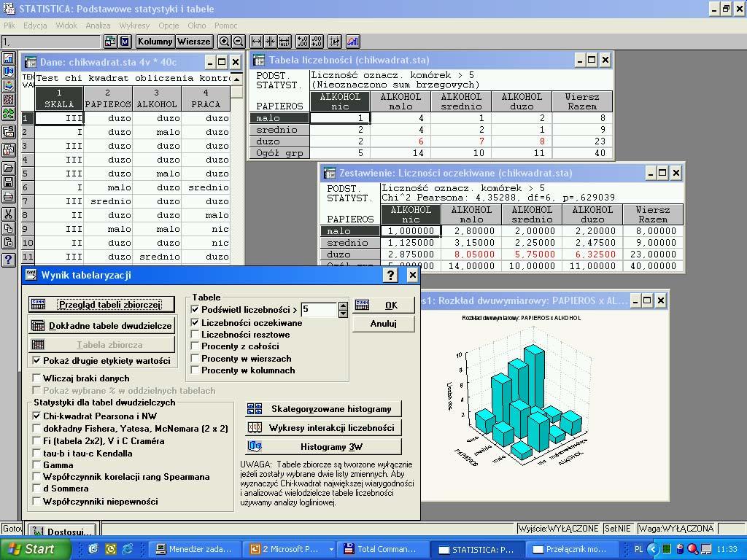Enable Wliczaj braki danych checkbox
This screenshot has width=747, height=560.
pos(36,378)
